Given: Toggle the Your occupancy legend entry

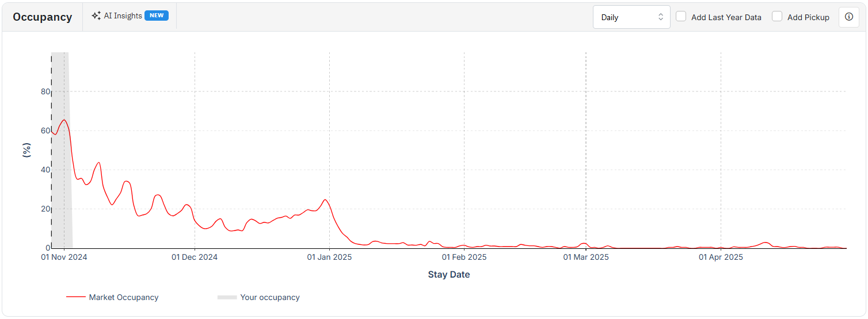Looking at the screenshot, I should 258,297.
